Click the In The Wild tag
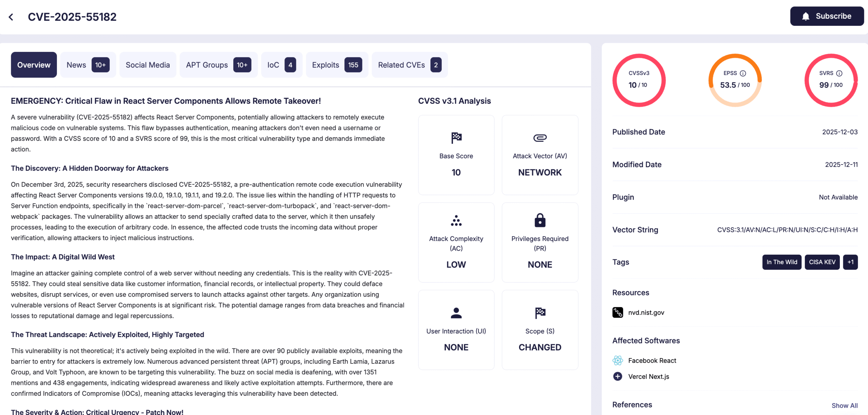Viewport: 868px width, 415px height. click(782, 262)
